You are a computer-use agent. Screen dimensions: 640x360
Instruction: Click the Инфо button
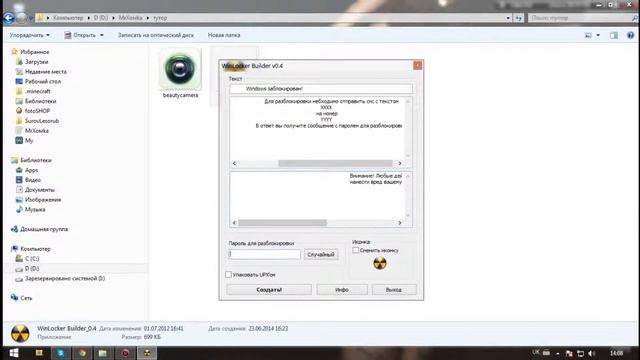[x=342, y=289]
